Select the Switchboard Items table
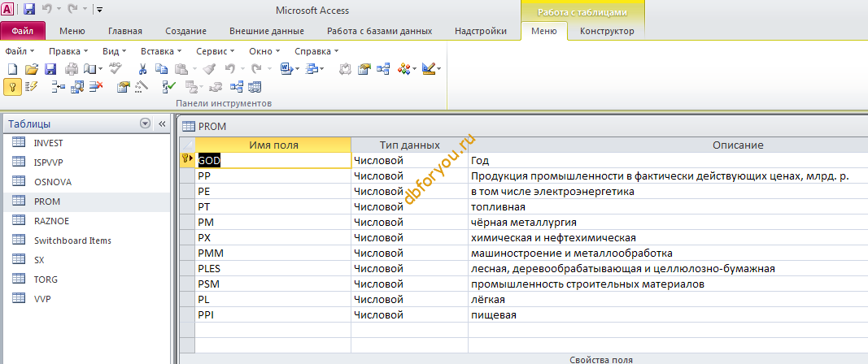Screen dimensions: 868x364 coord(86,240)
